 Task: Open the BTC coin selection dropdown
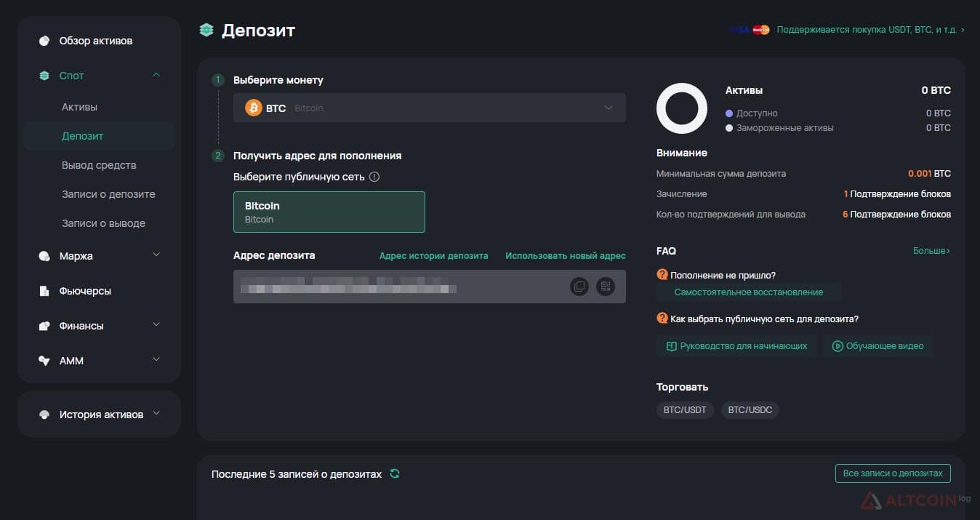(x=430, y=108)
